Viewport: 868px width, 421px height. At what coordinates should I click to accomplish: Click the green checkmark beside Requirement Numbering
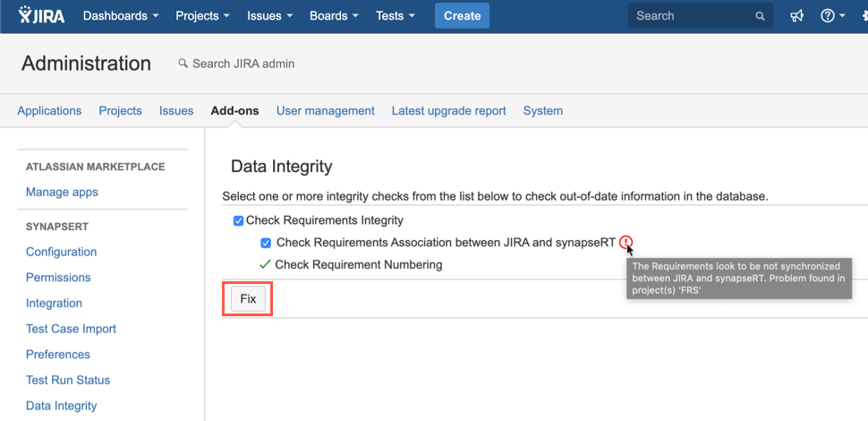click(265, 264)
